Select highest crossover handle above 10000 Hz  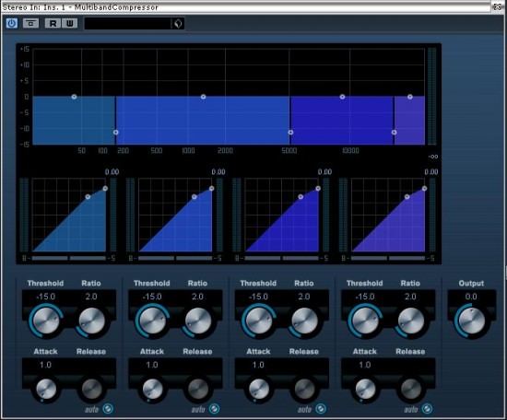(394, 132)
